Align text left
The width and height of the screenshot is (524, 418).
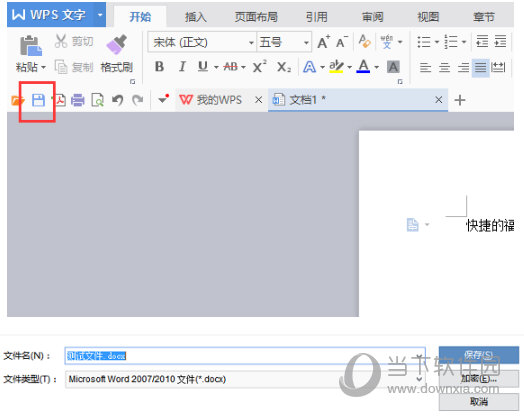(425, 67)
